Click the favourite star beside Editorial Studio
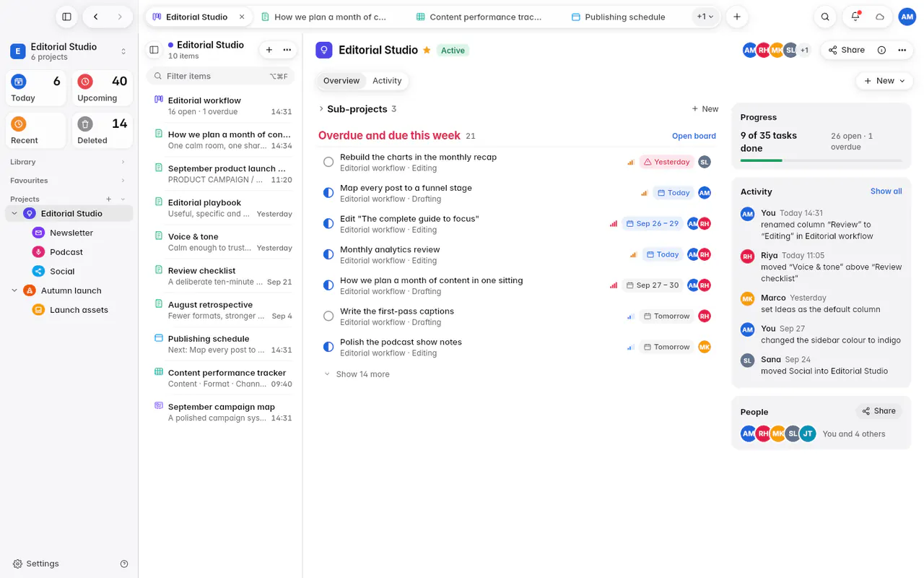924x578 pixels. [x=427, y=51]
